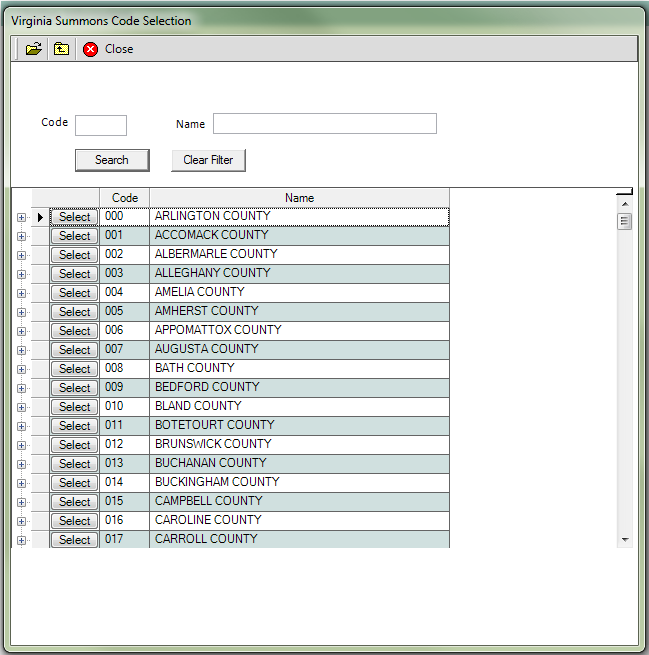This screenshot has width=649, height=655.
Task: Sort by the Code column header
Action: tap(124, 198)
